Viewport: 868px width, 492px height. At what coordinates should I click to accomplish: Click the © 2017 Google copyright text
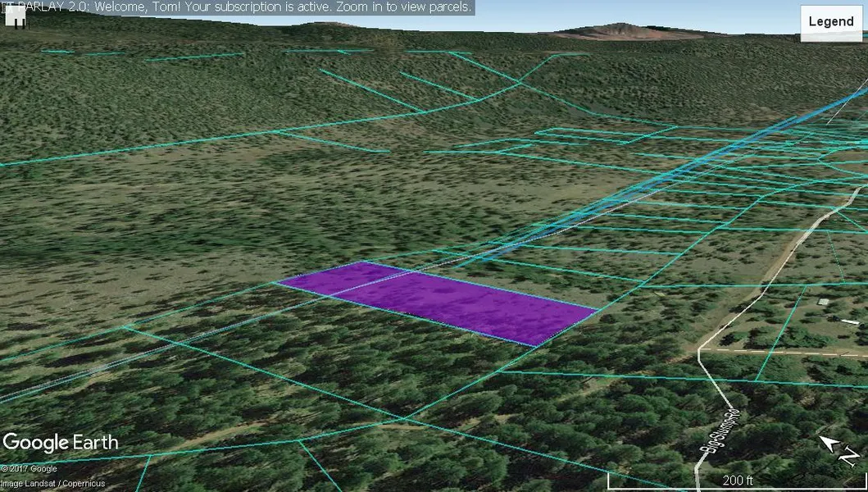[x=29, y=469]
